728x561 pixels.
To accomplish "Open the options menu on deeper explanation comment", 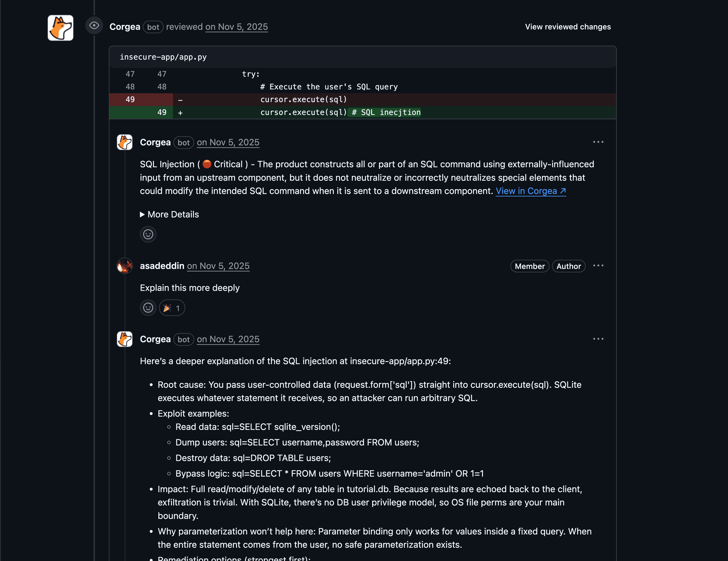I will tap(598, 339).
